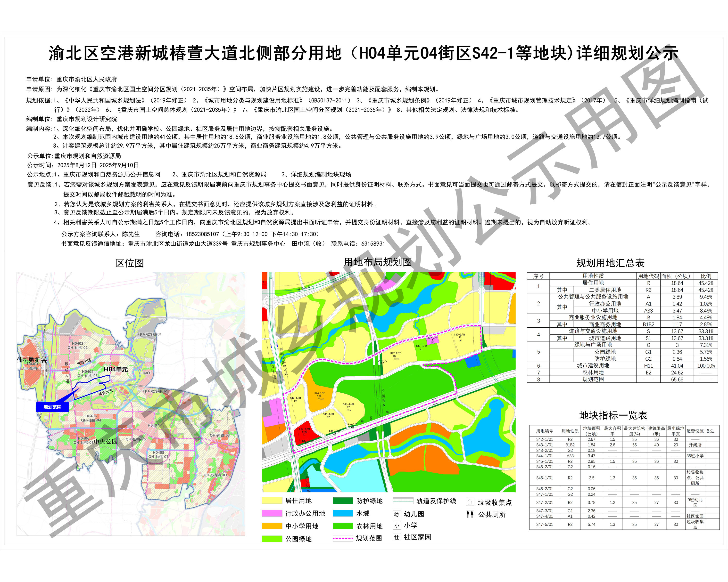Click the S47-5/01 R2 parcel label on map
This screenshot has width=728, height=582.
(x=460, y=336)
